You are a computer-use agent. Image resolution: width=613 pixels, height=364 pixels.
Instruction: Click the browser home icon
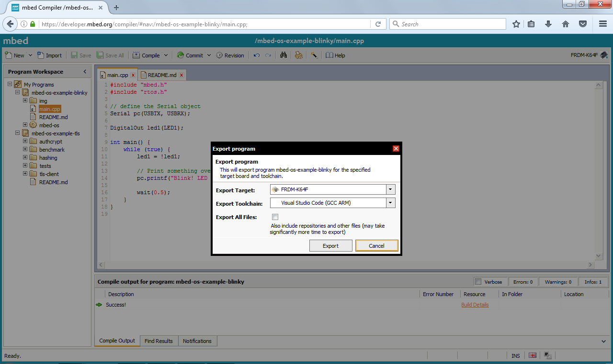(566, 24)
